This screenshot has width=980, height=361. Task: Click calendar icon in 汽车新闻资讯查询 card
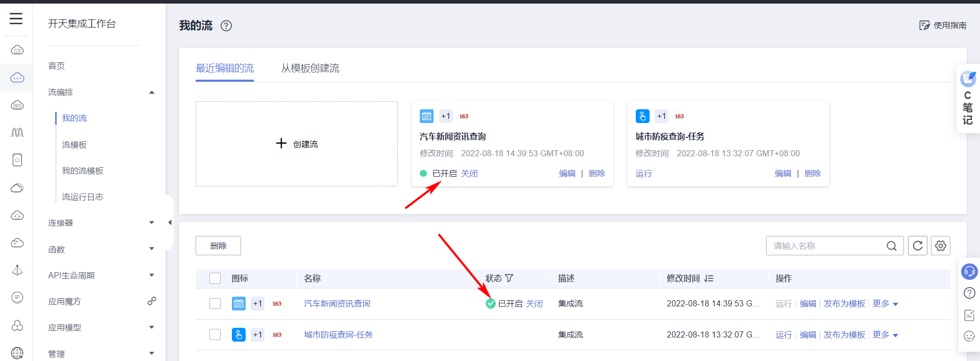[426, 116]
